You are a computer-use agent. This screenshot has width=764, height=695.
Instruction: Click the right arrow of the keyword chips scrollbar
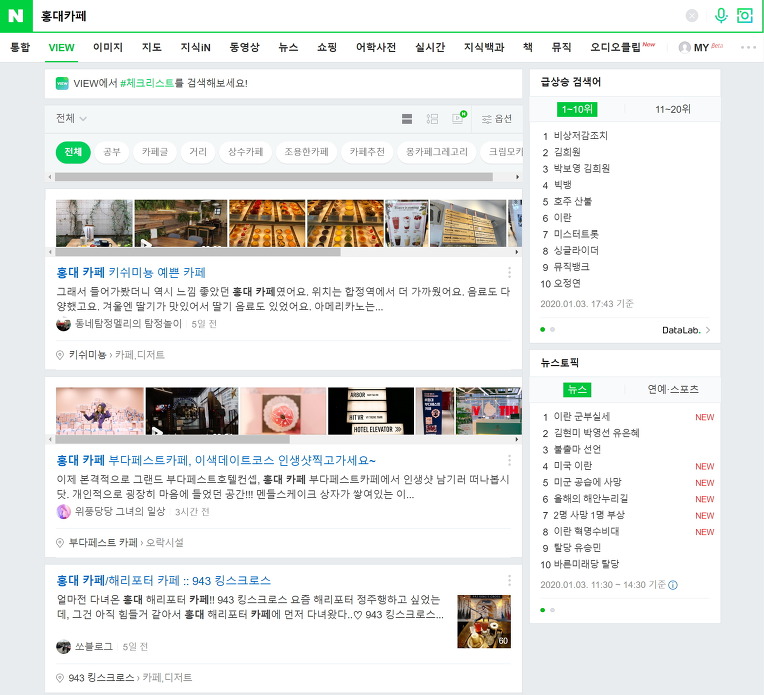517,177
